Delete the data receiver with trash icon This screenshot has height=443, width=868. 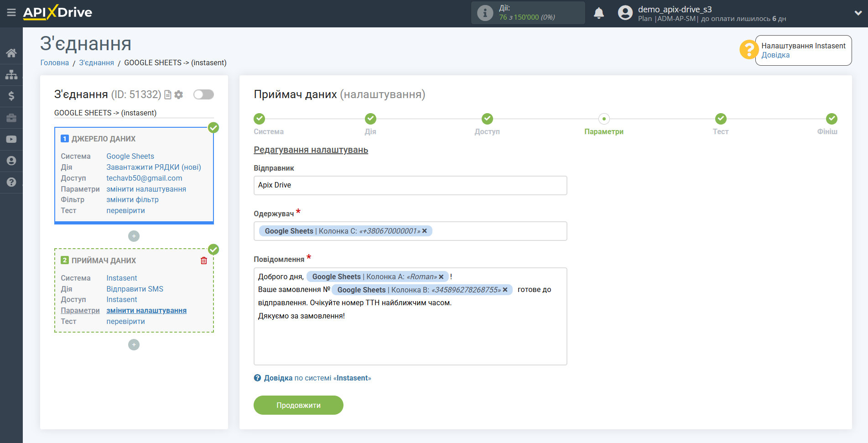204,261
